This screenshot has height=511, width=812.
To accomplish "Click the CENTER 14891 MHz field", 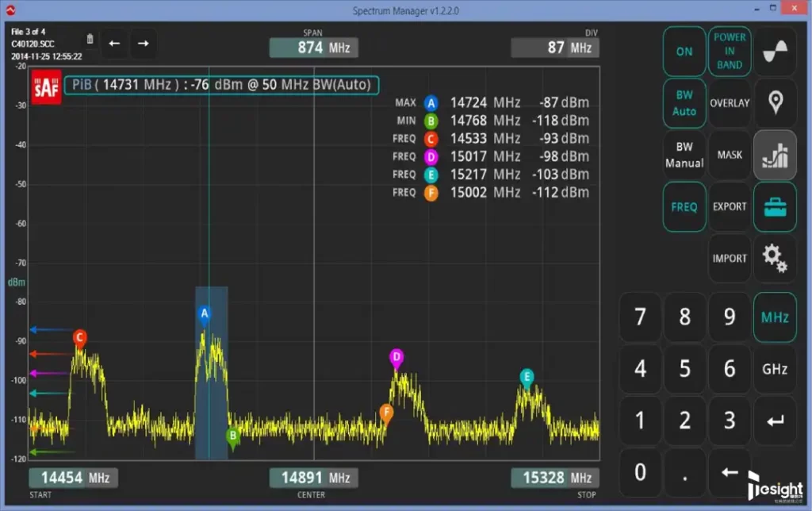I will [313, 478].
